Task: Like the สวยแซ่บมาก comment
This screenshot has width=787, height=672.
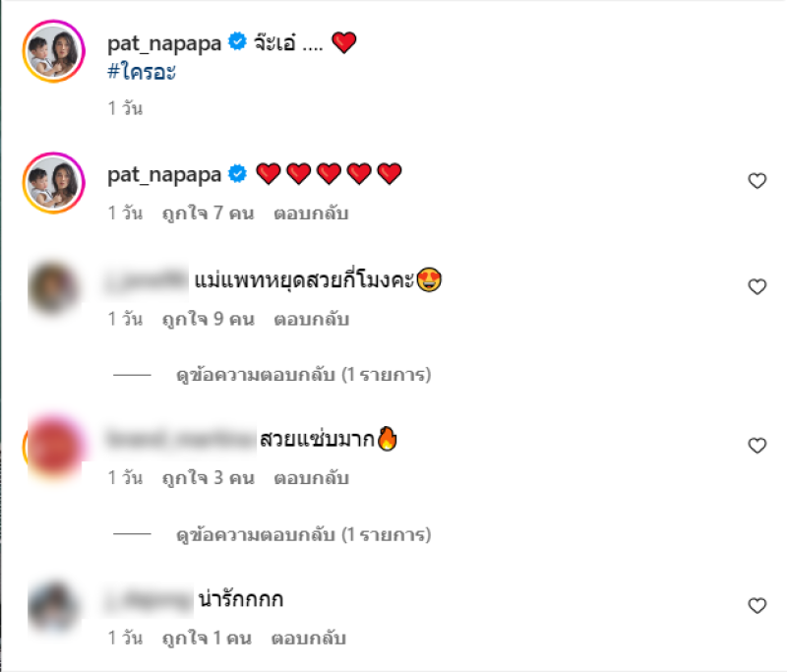Action: point(757,446)
